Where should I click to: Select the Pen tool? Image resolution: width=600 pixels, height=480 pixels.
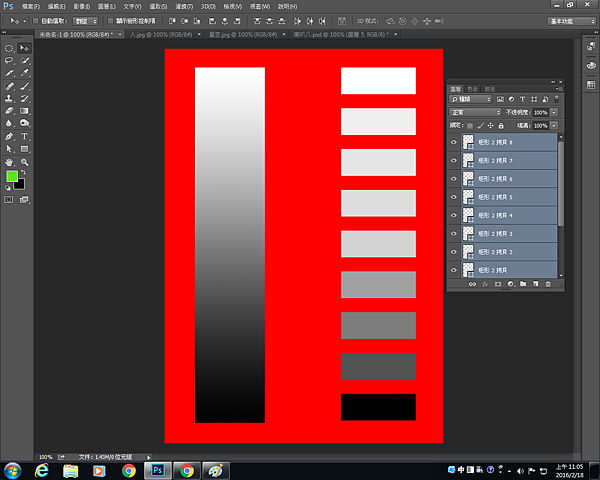pyautogui.click(x=9, y=136)
